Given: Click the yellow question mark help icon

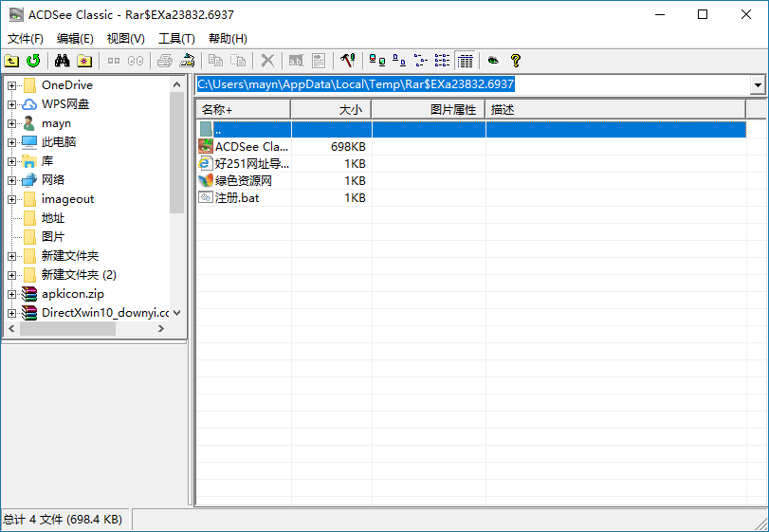Looking at the screenshot, I should (516, 61).
